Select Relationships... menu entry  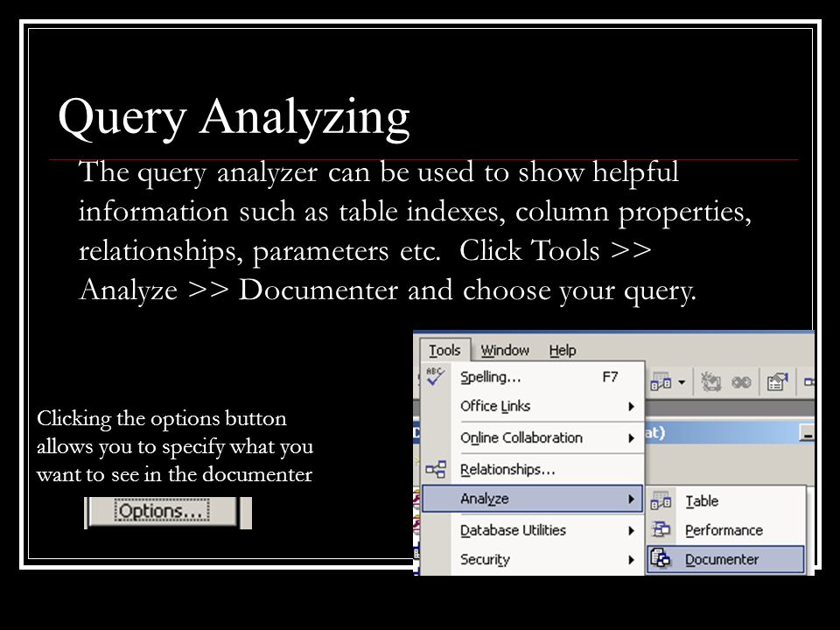tap(533, 469)
